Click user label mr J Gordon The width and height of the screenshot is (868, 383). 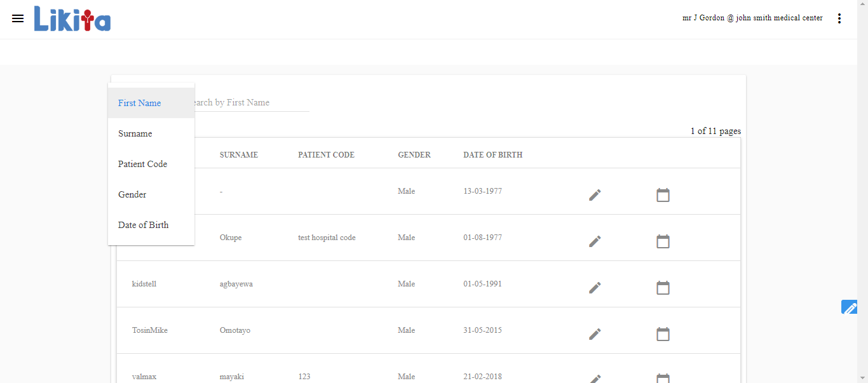point(752,18)
